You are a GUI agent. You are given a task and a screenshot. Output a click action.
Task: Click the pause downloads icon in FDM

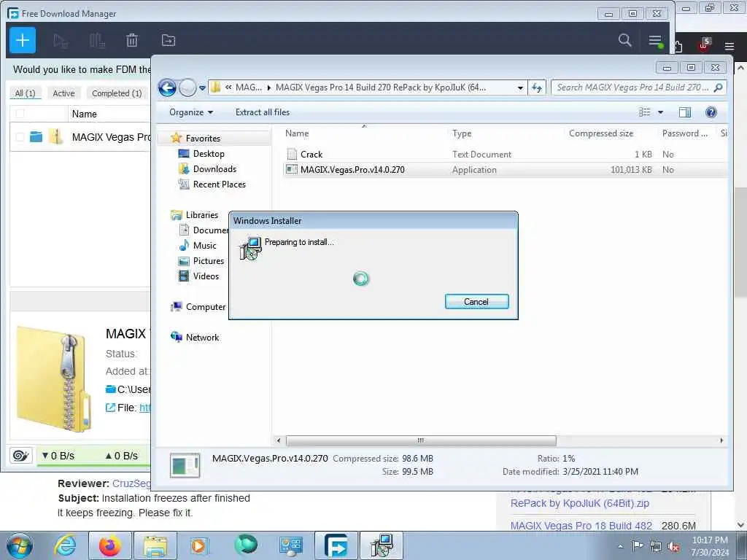(x=97, y=41)
